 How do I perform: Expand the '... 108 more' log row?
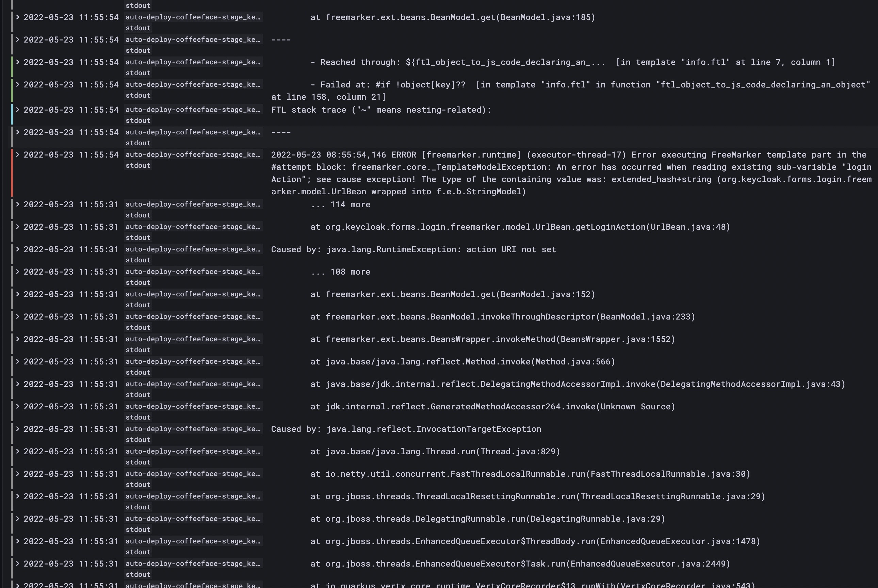(x=18, y=272)
